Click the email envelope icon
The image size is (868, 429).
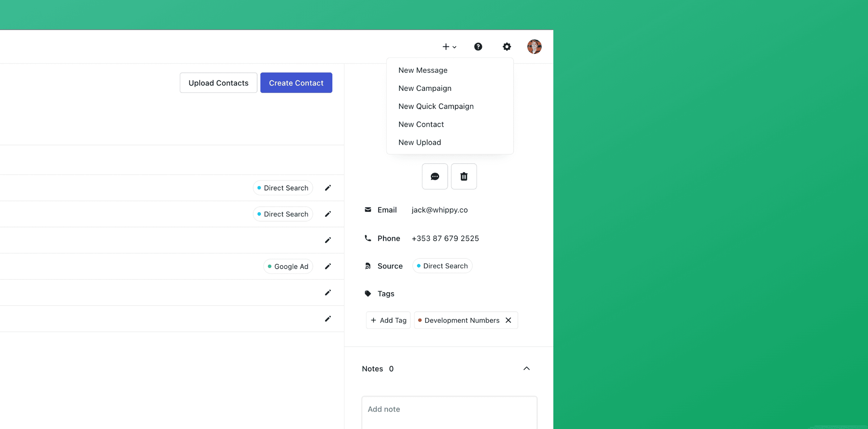pyautogui.click(x=368, y=210)
